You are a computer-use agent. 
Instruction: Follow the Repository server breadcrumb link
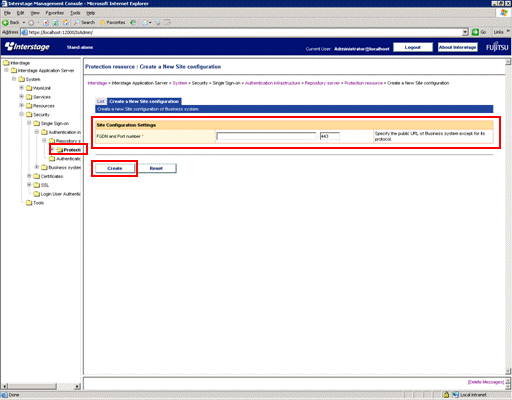322,83
